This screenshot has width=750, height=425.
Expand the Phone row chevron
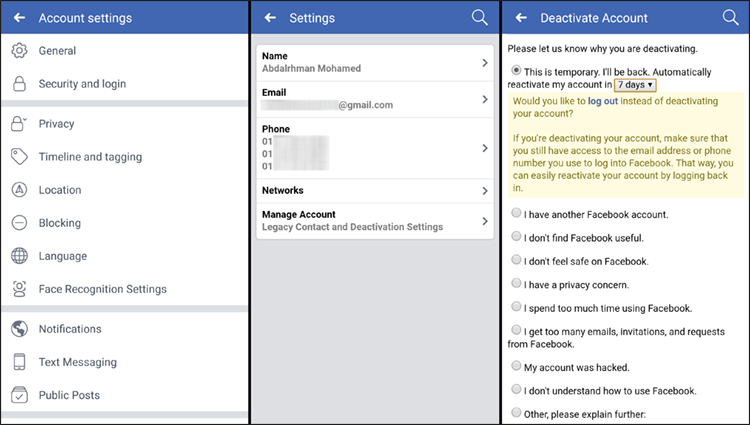point(485,148)
